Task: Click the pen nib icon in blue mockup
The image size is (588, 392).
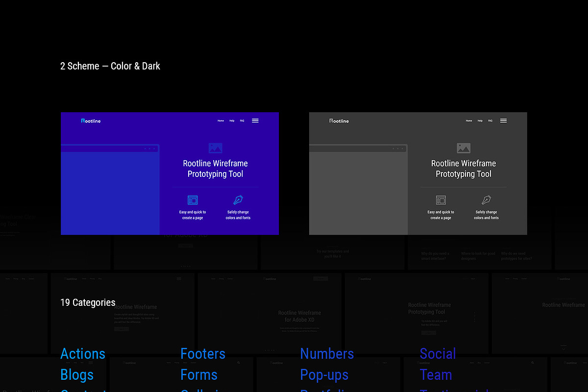Action: [x=238, y=200]
